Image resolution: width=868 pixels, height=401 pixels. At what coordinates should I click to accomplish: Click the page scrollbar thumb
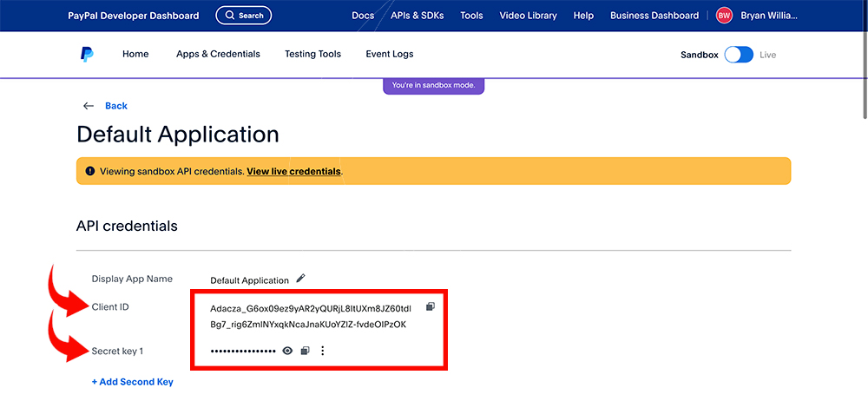click(x=865, y=60)
